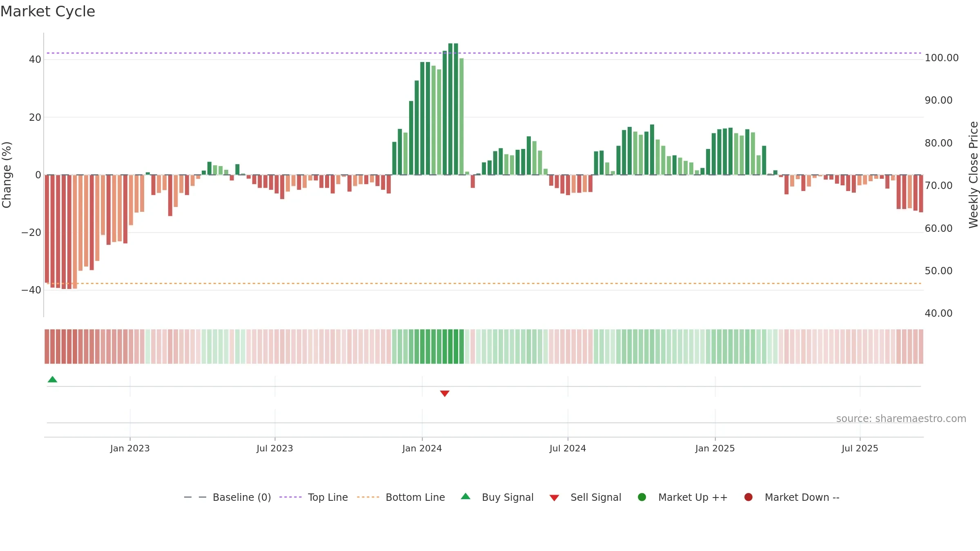Click the source: sharemaestro.com text
The image size is (980, 551).
click(x=901, y=419)
